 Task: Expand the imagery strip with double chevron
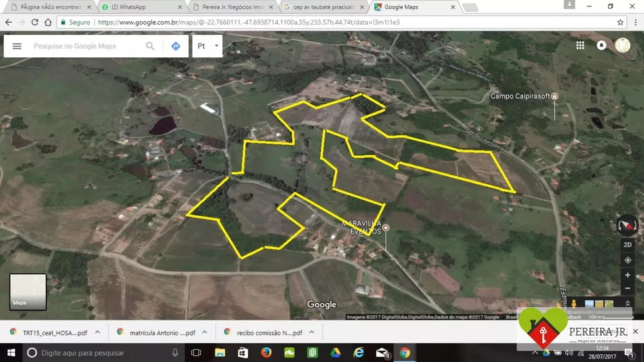click(x=627, y=304)
